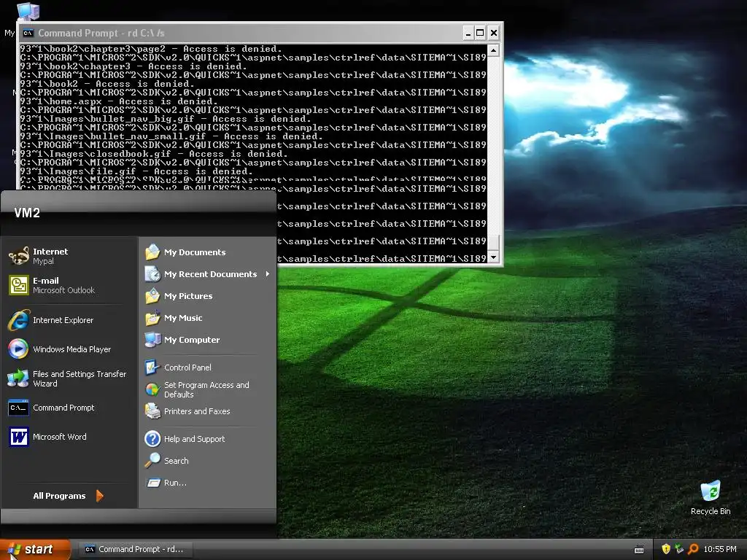
Task: Choose Run... label text
Action: point(175,483)
